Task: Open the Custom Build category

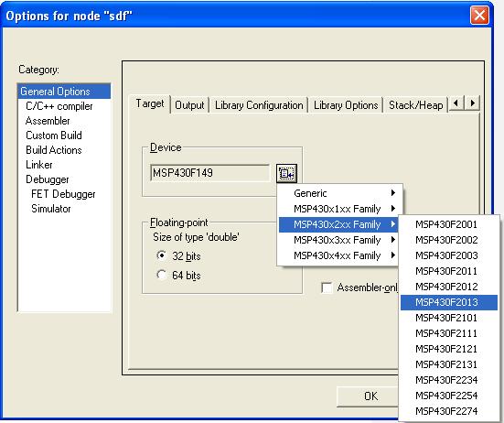Action: (x=54, y=136)
